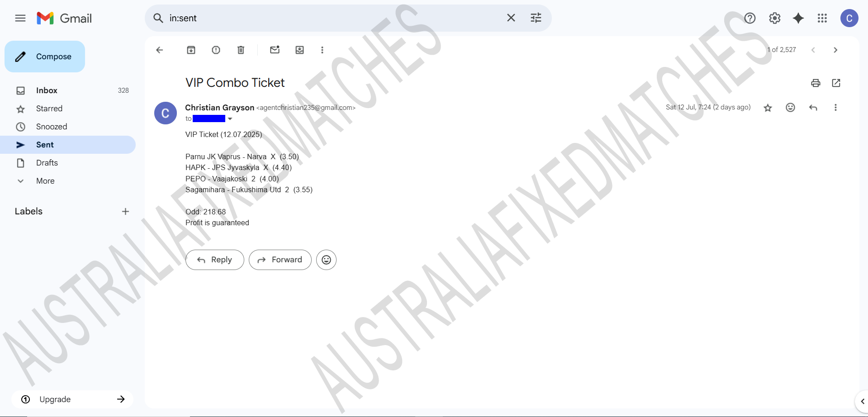Click the sender avatar C

(x=166, y=113)
